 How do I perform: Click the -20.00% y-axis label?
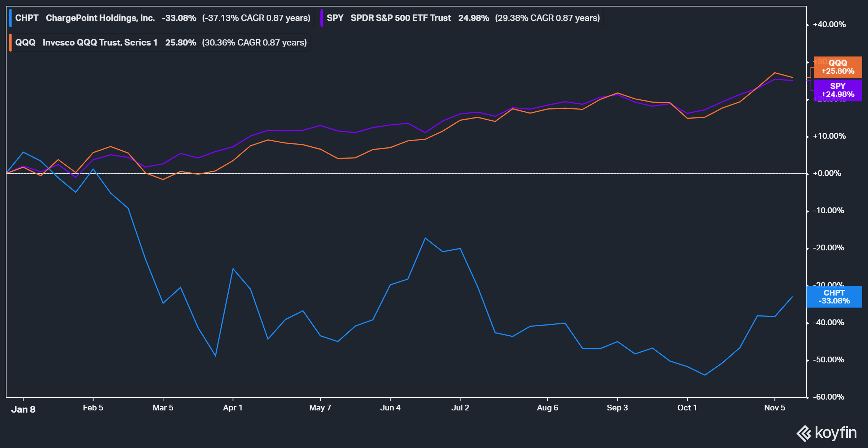pyautogui.click(x=829, y=248)
